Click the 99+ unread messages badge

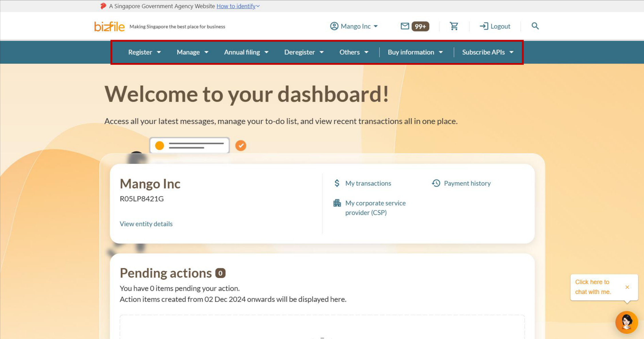point(420,26)
